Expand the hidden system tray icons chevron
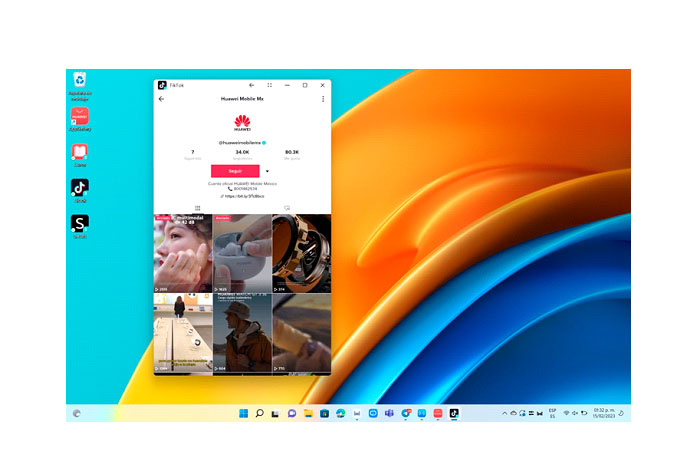The width and height of the screenshot is (700, 471). tap(504, 413)
